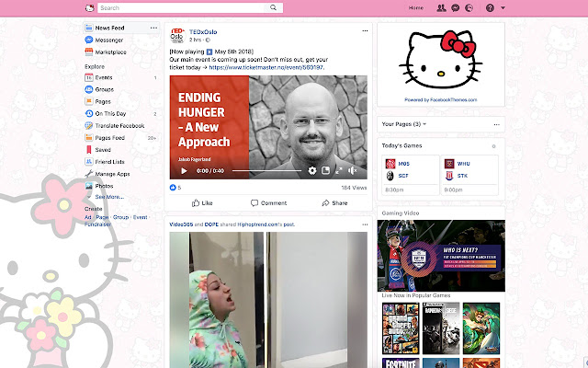Click the video picture-in-picture icon
The height and width of the screenshot is (368, 588).
[325, 170]
